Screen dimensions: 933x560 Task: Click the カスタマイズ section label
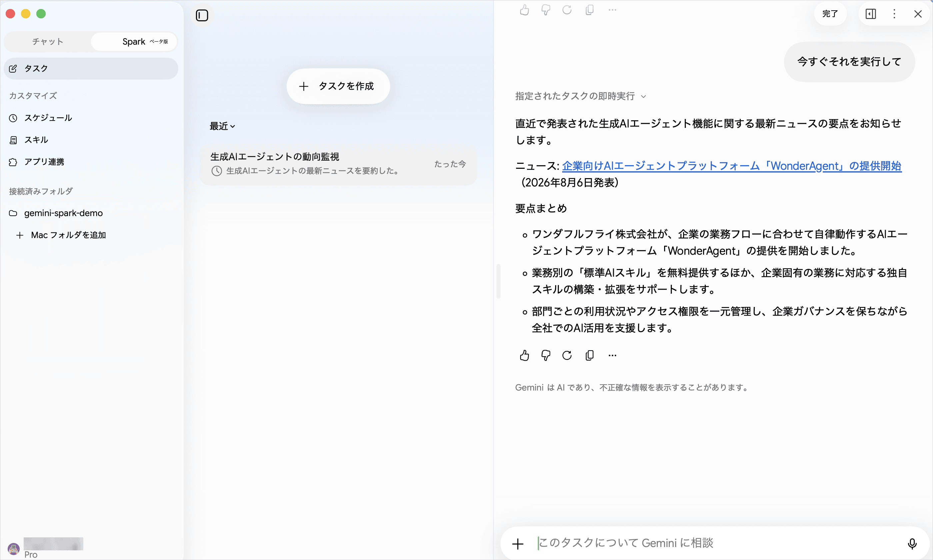tap(33, 96)
